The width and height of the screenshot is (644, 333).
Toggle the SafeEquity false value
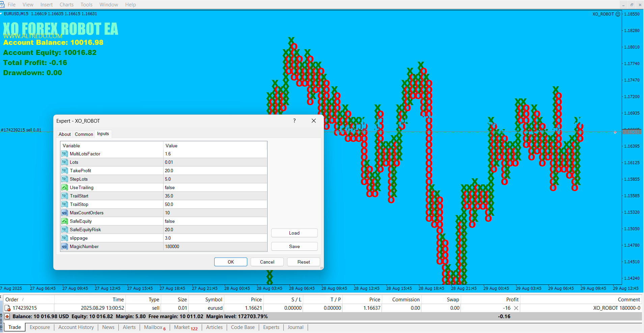[x=215, y=221]
